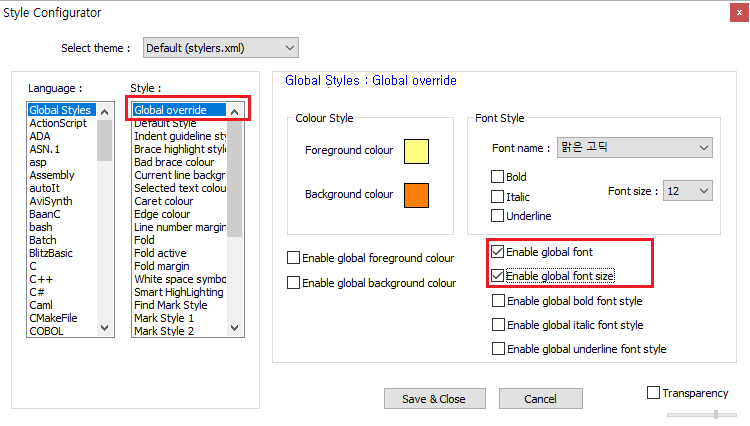The image size is (750, 426).
Task: Select ADA in Language list
Action: coord(62,136)
